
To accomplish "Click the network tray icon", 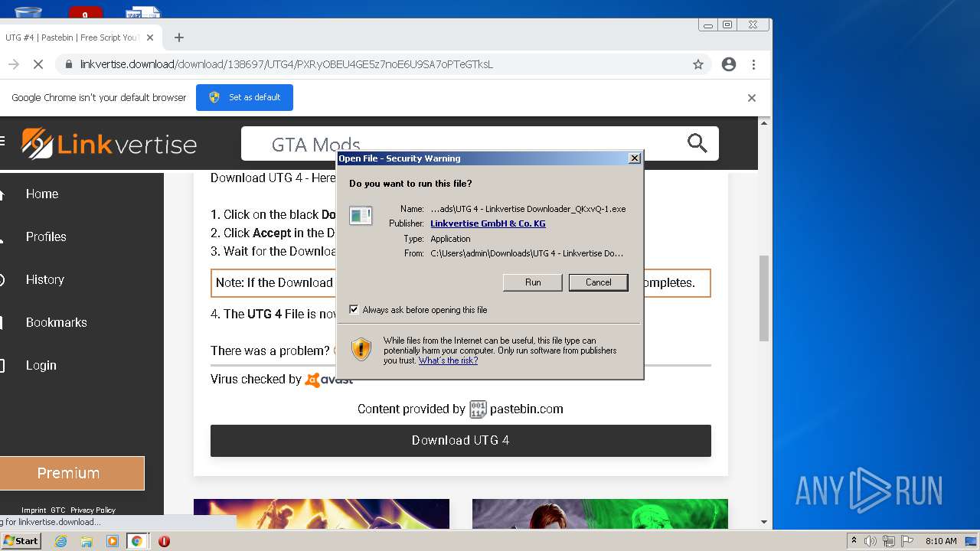I will (x=889, y=541).
